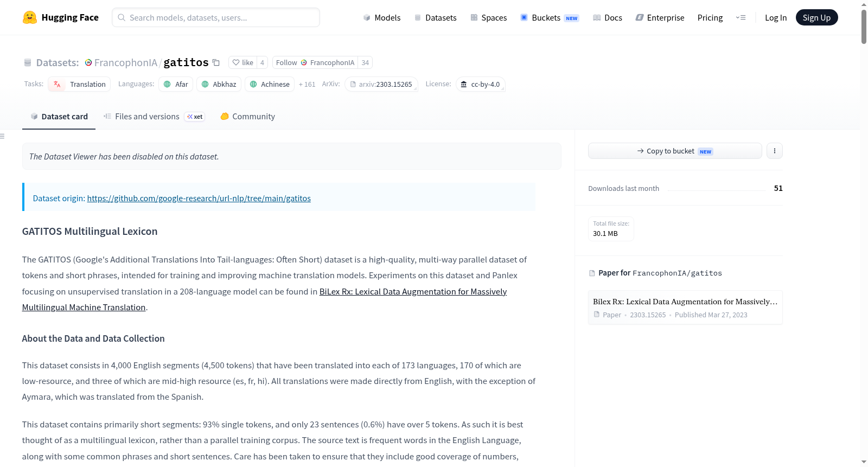Open Buckets in the top navigation
This screenshot has height=467, width=868.
tap(550, 17)
